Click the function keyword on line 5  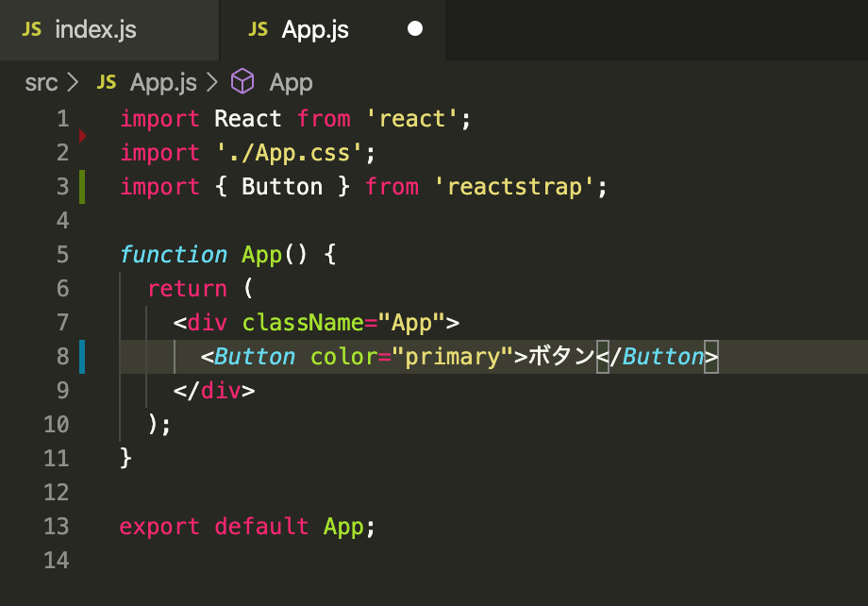coord(174,255)
